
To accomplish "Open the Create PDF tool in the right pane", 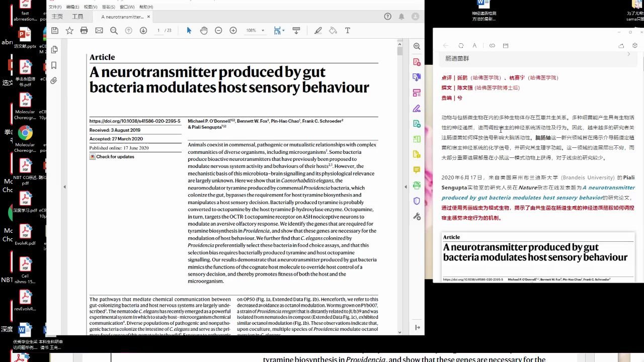I will pos(417,62).
